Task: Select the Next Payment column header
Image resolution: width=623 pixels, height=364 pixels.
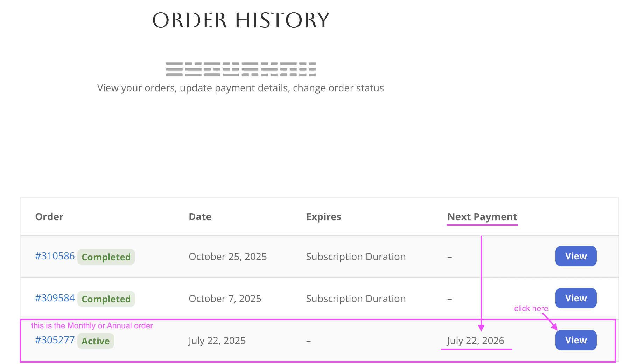Action: pyautogui.click(x=482, y=217)
